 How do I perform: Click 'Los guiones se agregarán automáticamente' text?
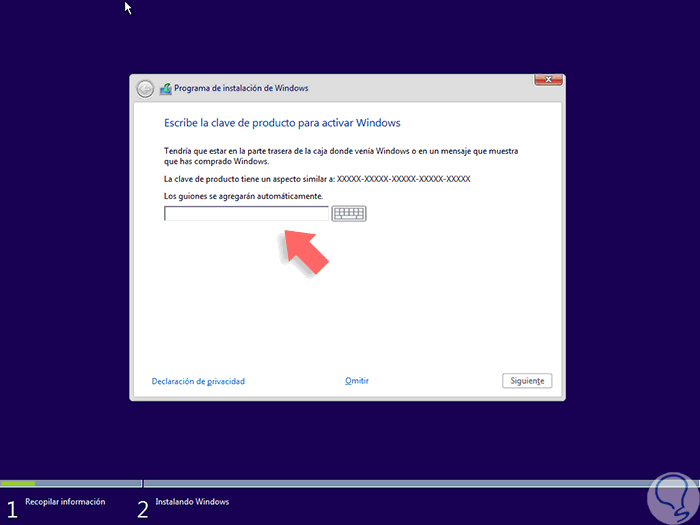(243, 196)
